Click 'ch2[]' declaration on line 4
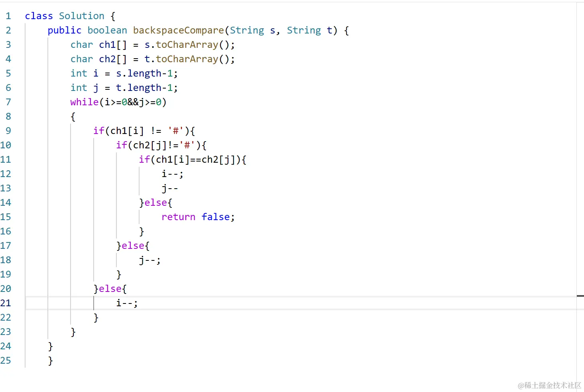The image size is (584, 392). (x=113, y=59)
